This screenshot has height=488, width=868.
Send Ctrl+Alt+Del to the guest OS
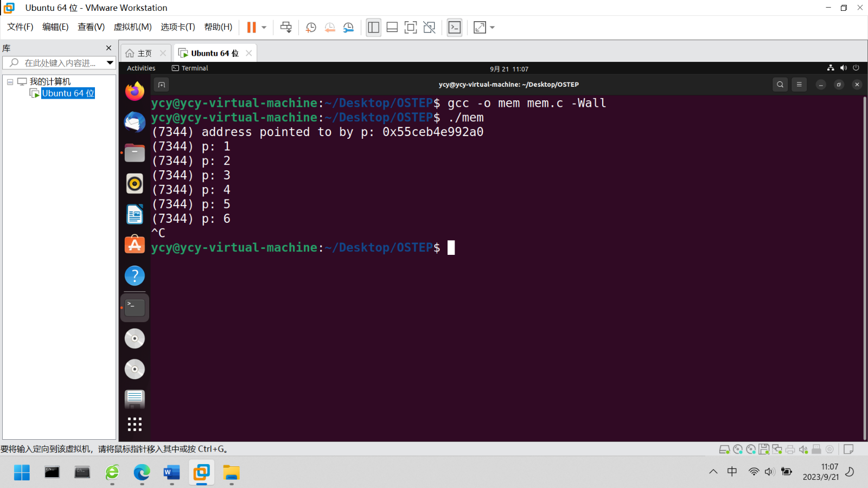pos(286,27)
